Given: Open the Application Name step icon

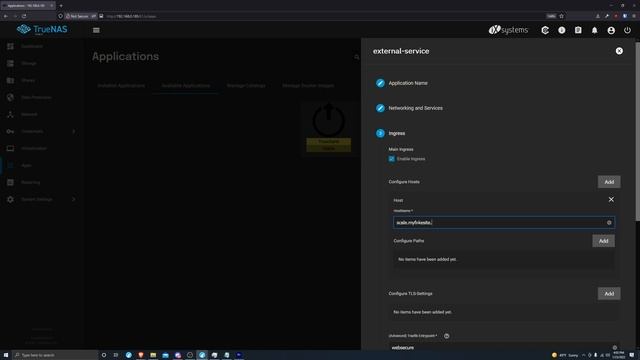Looking at the screenshot, I should click(x=380, y=83).
